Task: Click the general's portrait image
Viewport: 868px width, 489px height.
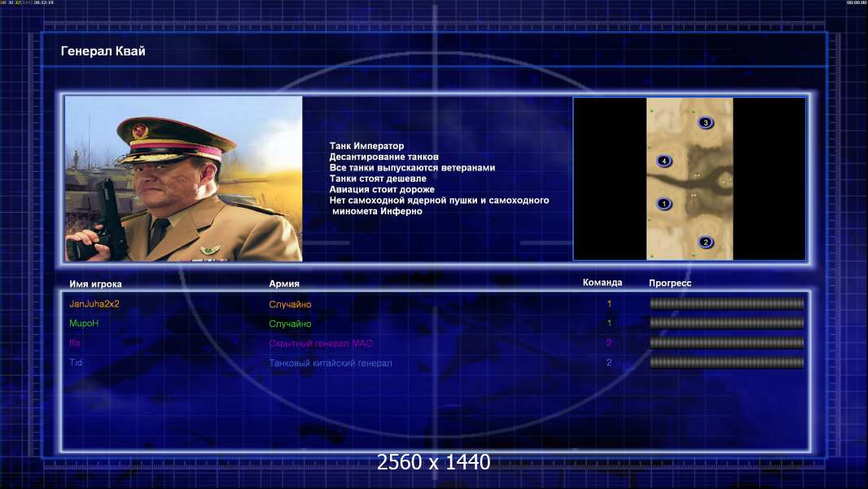Action: coord(184,178)
